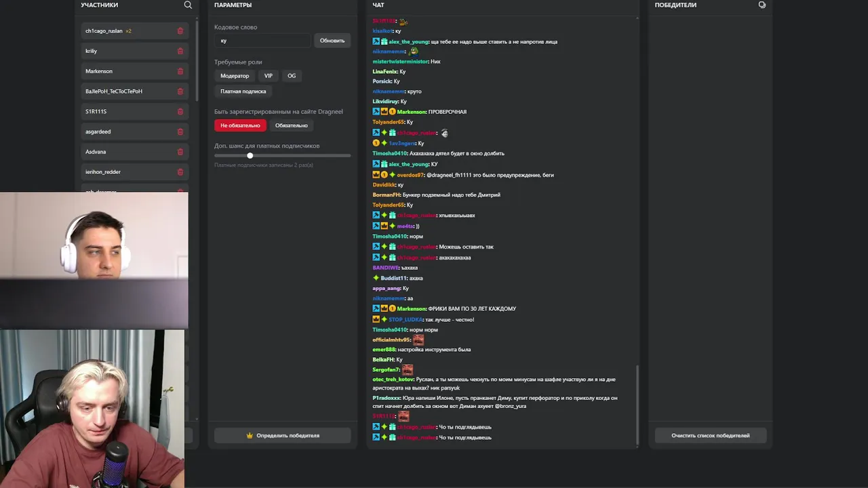Toggle OG required role
Screen dimensions: 868x488
pos(292,76)
